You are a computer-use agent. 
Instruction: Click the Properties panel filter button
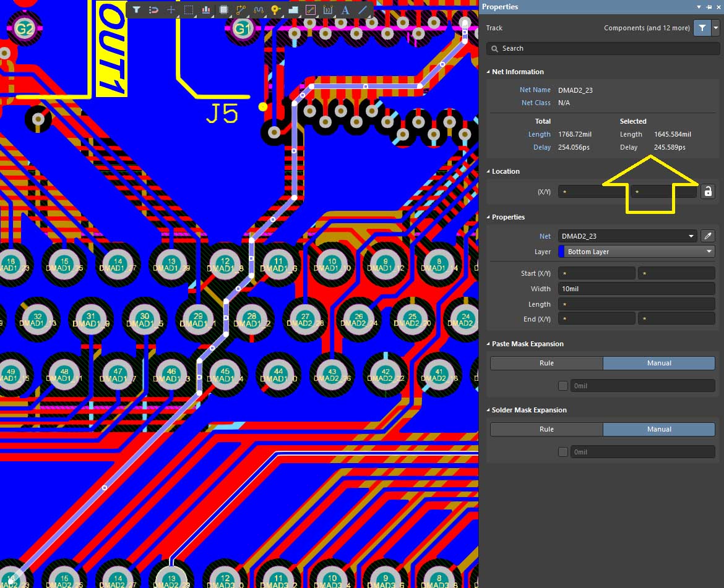(x=702, y=28)
